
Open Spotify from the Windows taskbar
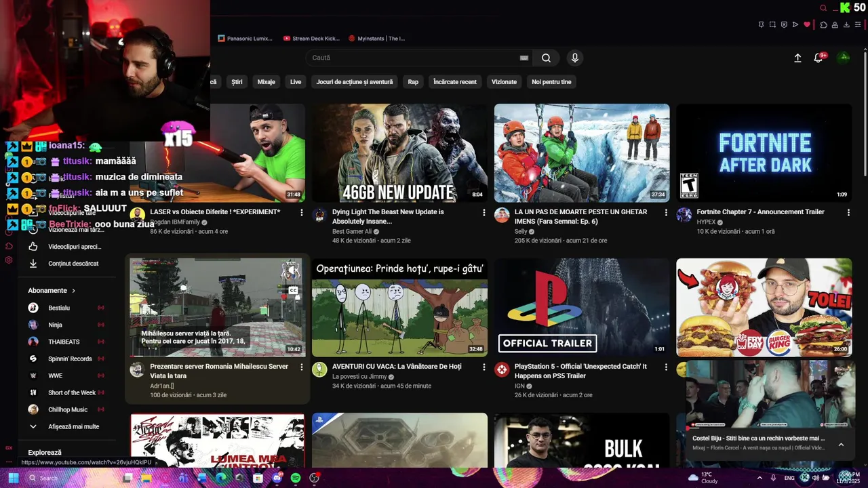[x=296, y=478]
